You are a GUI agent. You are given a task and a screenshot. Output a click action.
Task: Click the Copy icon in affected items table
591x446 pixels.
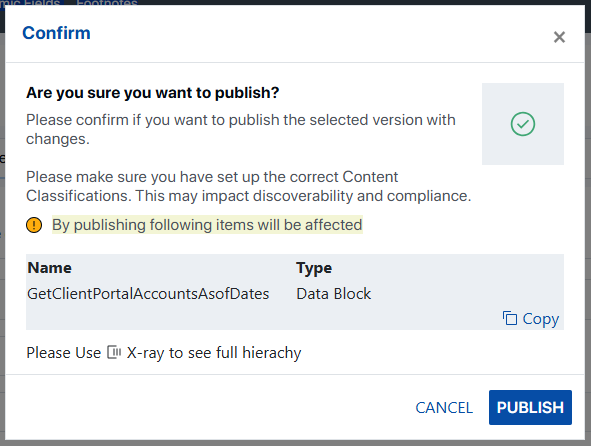510,318
